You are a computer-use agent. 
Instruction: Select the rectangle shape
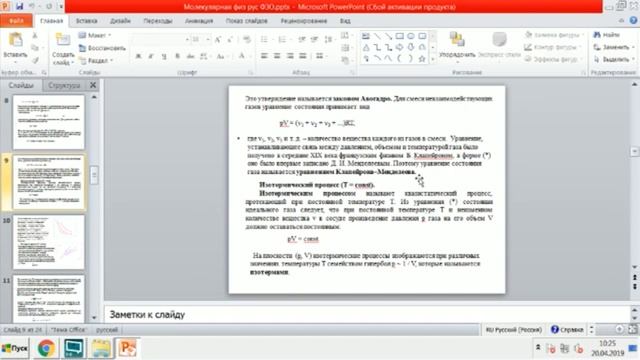400,36
